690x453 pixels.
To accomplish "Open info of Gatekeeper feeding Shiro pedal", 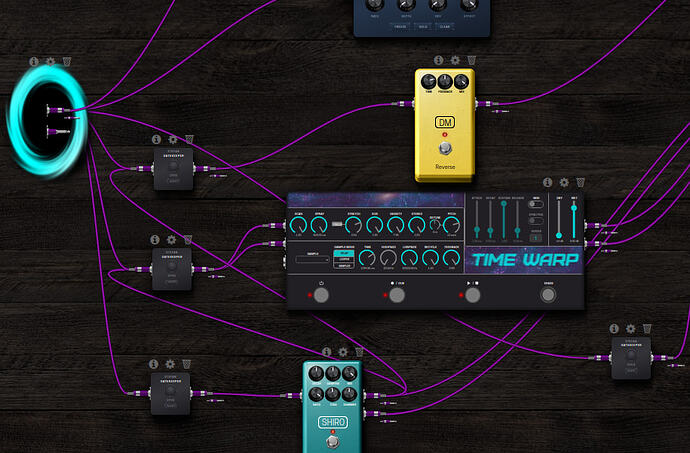I will pos(154,364).
